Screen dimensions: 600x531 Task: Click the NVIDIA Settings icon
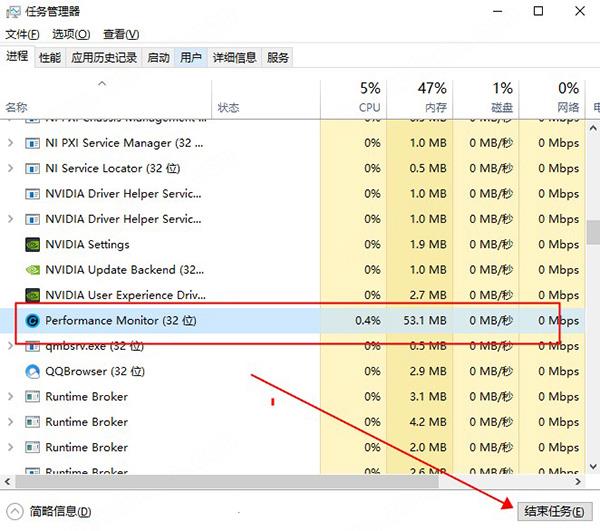coord(33,244)
